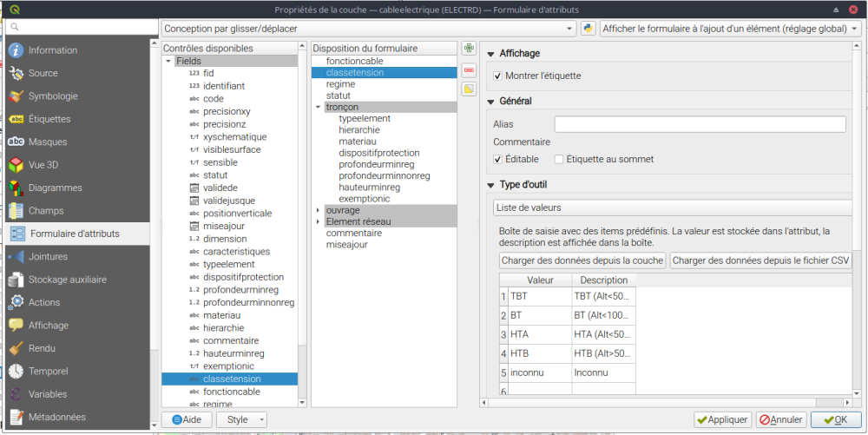Viewport: 868px width, 435px height.
Task: Open the Liste de valeurs widget dropdown
Action: click(x=672, y=208)
